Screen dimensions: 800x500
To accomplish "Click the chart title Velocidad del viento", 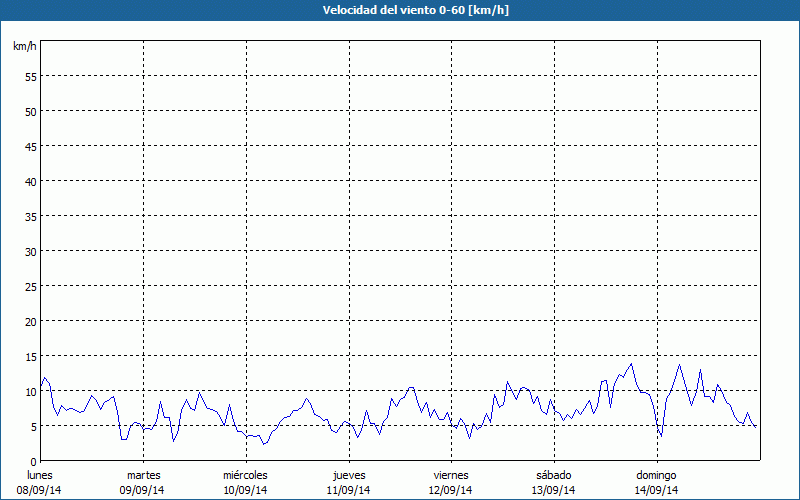I will pyautogui.click(x=399, y=10).
